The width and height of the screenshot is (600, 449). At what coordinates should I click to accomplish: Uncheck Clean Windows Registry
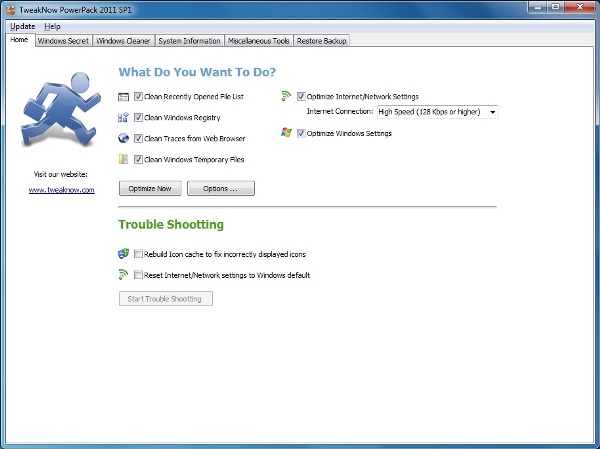pos(138,118)
